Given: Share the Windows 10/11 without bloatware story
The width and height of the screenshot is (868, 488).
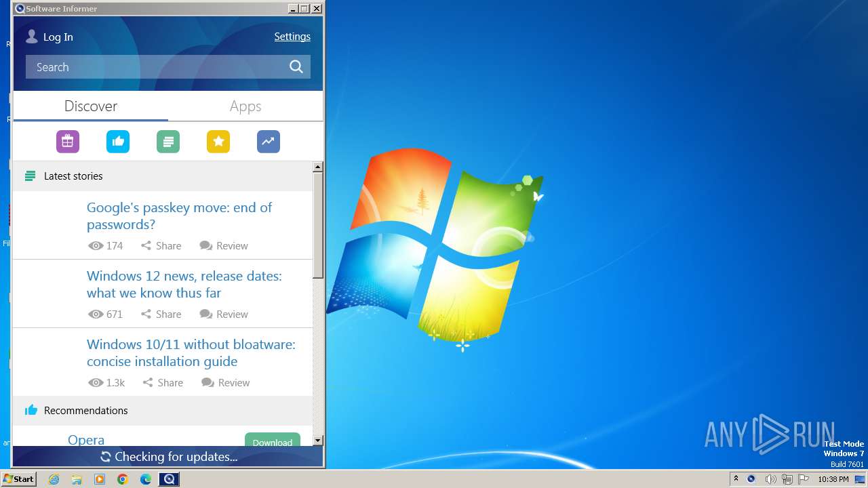Looking at the screenshot, I should point(163,382).
